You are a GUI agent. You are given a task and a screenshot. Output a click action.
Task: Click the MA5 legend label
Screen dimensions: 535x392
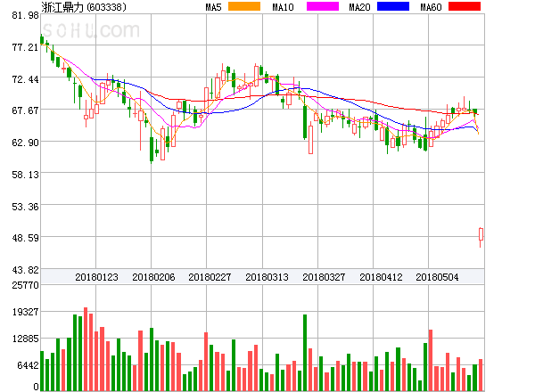(x=214, y=7)
